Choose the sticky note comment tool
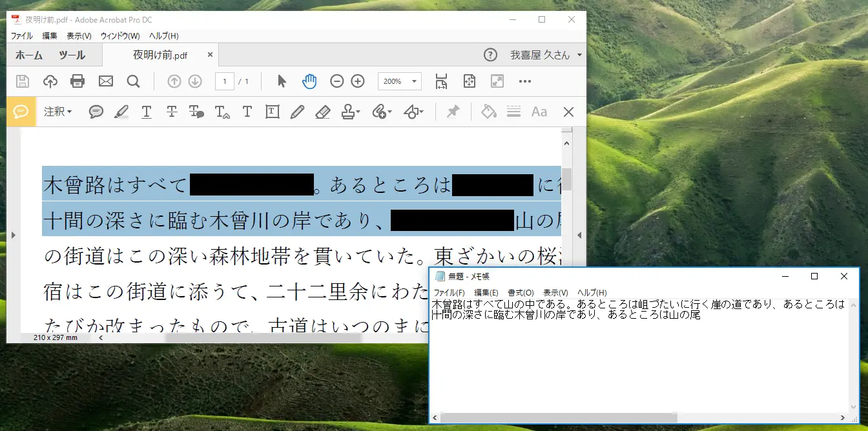The width and height of the screenshot is (868, 431). (96, 112)
